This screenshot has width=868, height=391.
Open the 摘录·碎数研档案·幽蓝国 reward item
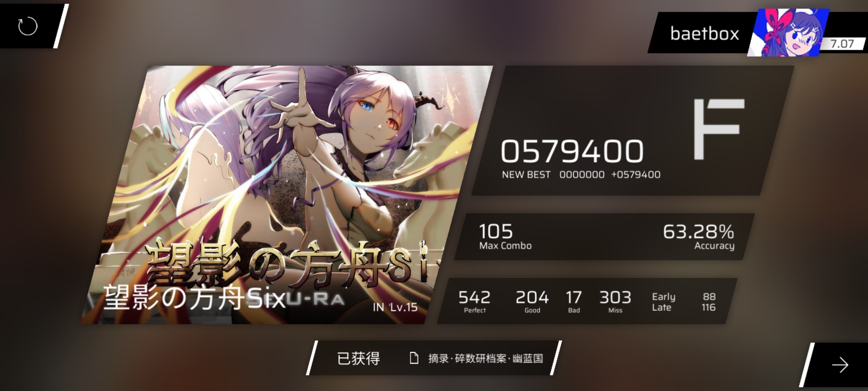pyautogui.click(x=485, y=358)
